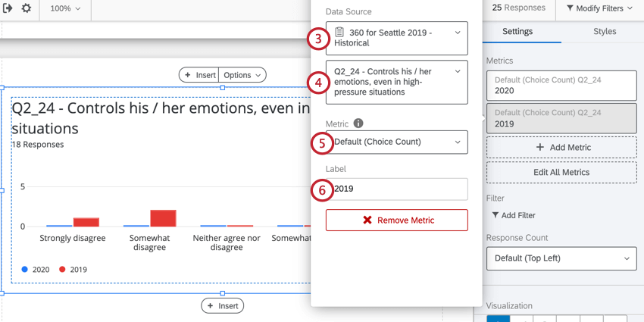This screenshot has height=322, width=644.
Task: Click the red X icon in Remove Metric
Action: (367, 220)
